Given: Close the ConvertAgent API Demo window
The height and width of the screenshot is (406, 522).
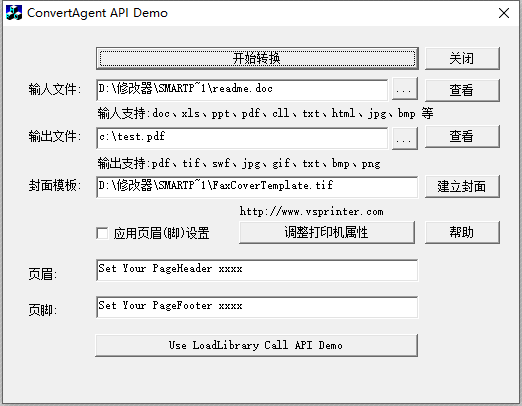Looking at the screenshot, I should [x=504, y=13].
